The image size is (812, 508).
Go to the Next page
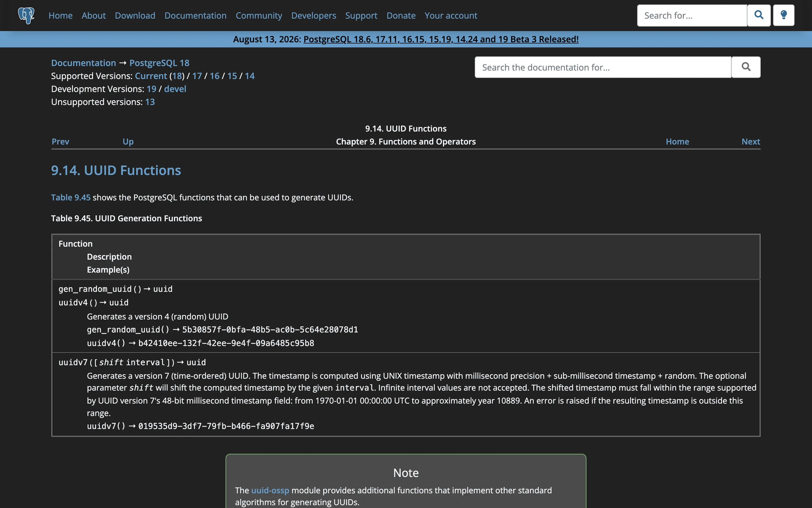pos(751,141)
